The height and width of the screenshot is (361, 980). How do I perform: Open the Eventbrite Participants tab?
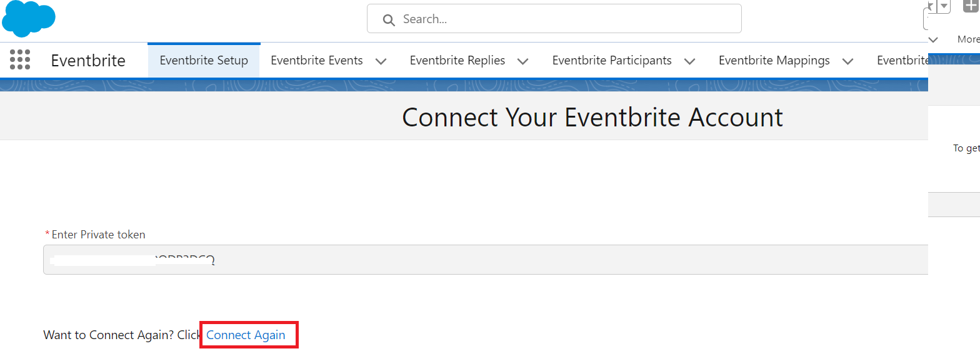(612, 61)
